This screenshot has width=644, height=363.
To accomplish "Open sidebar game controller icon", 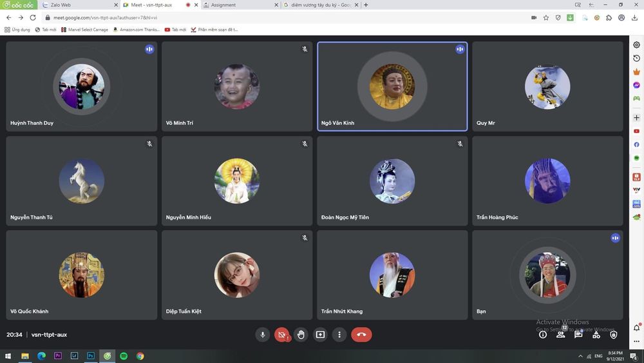I will [637, 99].
